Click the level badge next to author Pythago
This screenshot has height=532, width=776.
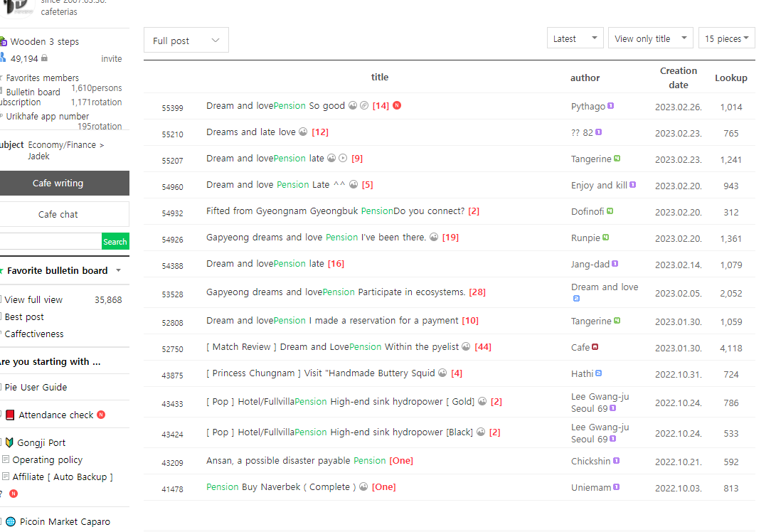pyautogui.click(x=611, y=106)
